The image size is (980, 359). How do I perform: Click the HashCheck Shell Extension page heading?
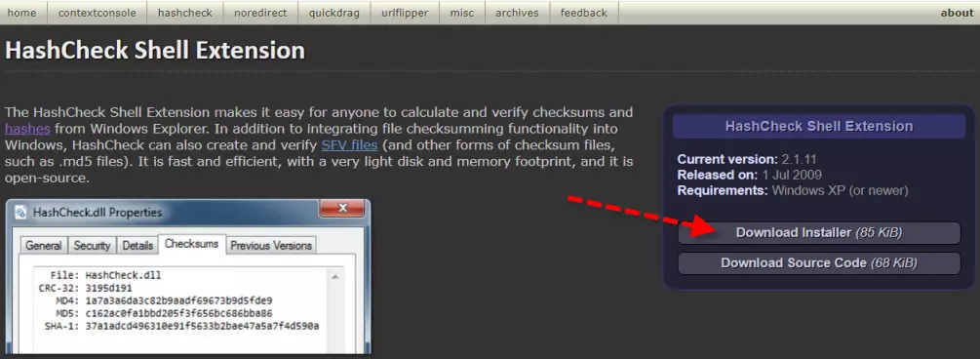155,50
